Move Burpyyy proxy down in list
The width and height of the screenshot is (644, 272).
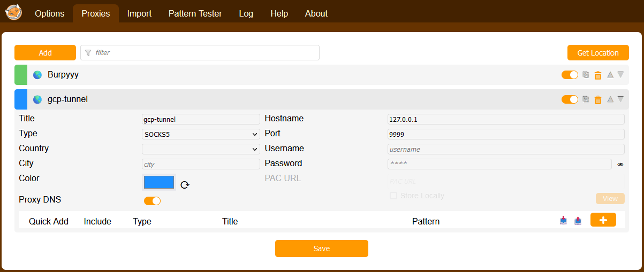tap(620, 75)
